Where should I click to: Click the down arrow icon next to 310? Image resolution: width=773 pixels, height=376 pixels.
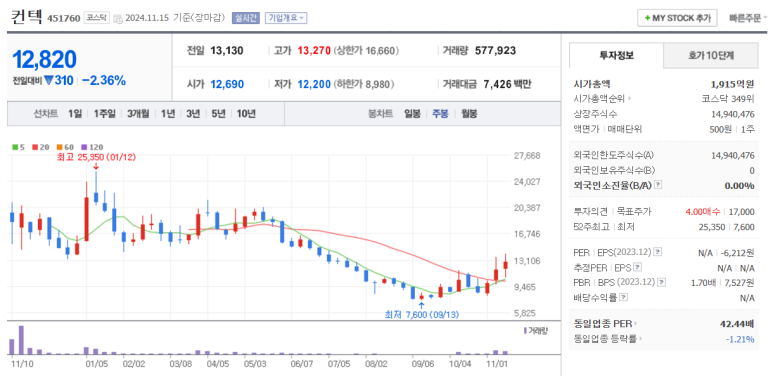[x=48, y=80]
